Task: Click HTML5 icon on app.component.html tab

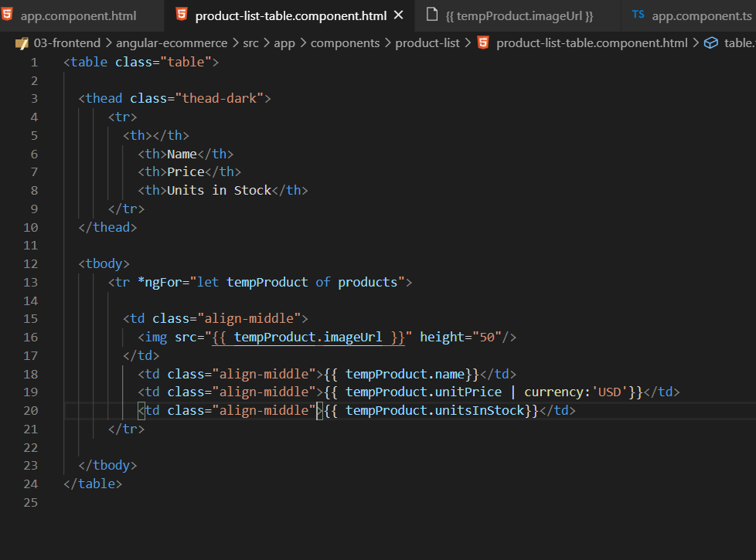Action: pos(7,15)
